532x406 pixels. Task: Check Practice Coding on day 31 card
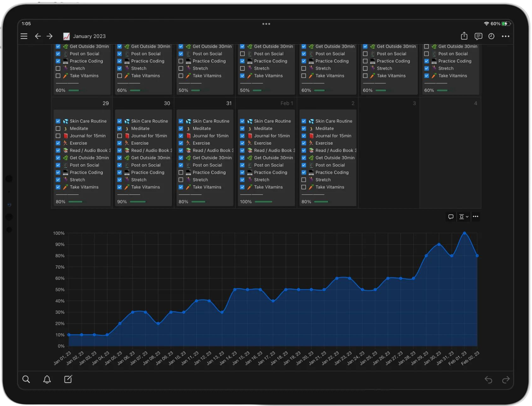181,172
